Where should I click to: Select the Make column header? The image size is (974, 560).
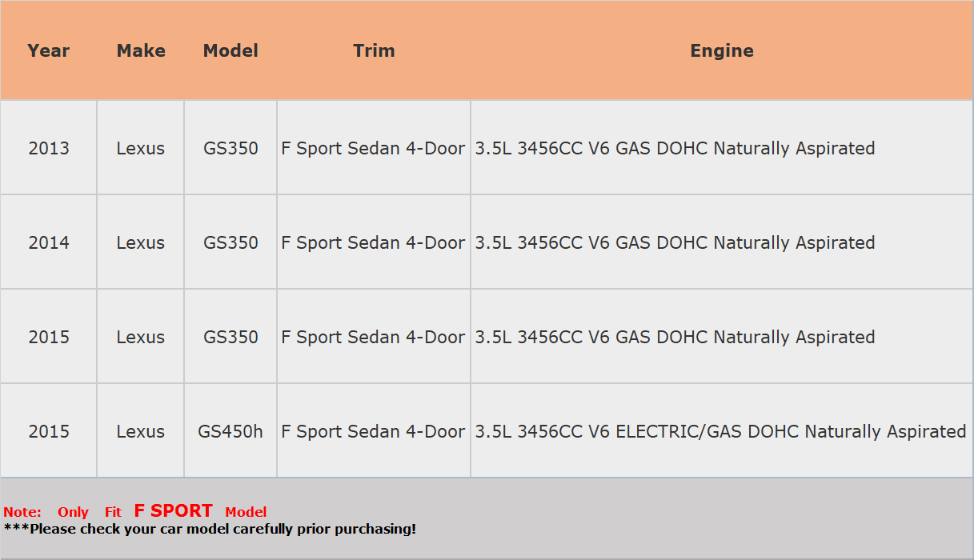[x=141, y=50]
